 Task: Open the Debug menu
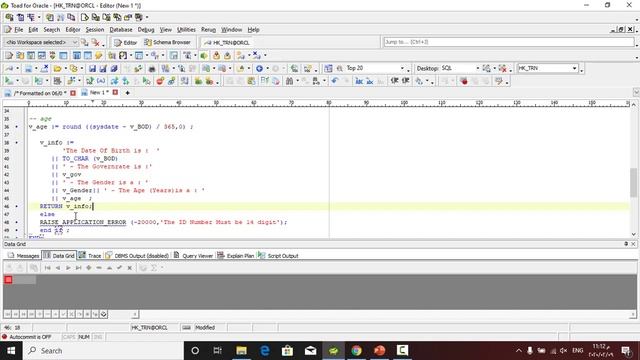click(146, 30)
